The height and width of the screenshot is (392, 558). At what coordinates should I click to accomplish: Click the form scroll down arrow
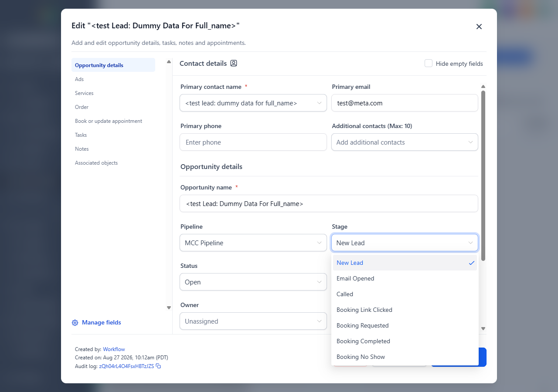pyautogui.click(x=483, y=328)
